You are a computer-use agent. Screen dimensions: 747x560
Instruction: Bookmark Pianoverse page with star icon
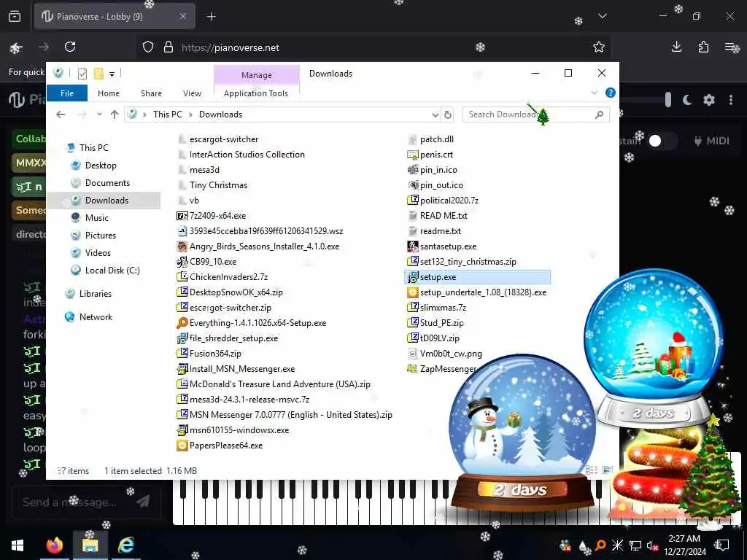point(599,47)
